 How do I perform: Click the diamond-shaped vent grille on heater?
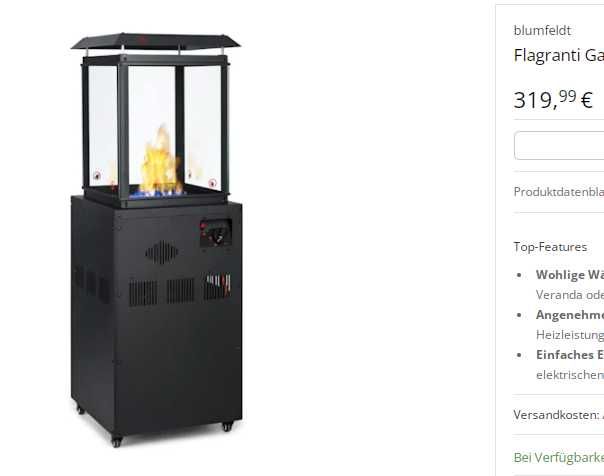[162, 253]
